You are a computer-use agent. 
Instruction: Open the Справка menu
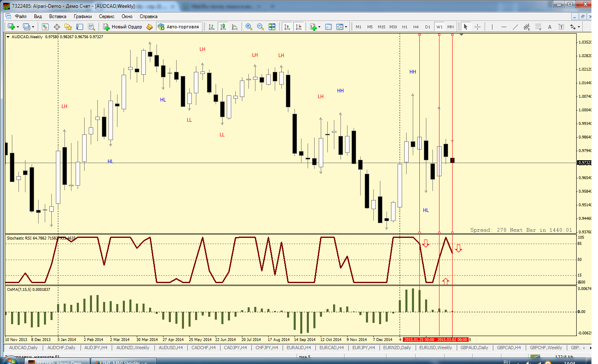149,16
